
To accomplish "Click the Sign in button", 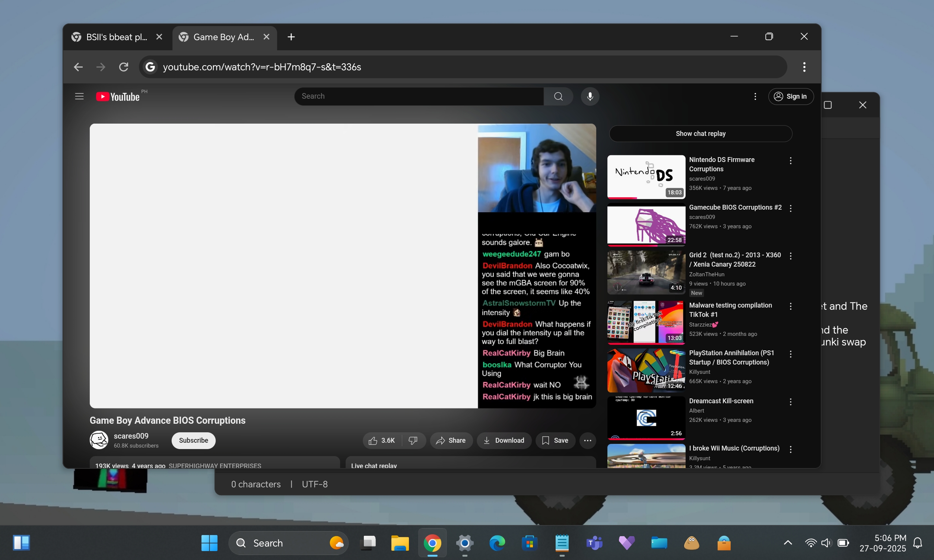I will pos(791,96).
